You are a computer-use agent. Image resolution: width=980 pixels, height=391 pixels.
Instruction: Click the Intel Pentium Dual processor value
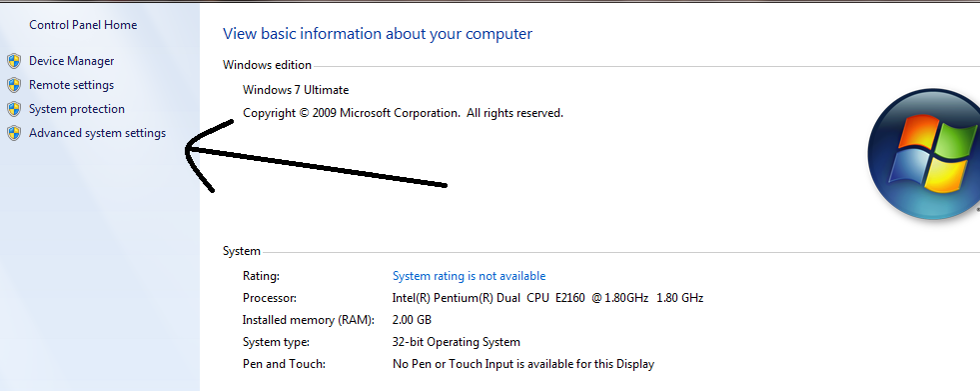point(547,298)
